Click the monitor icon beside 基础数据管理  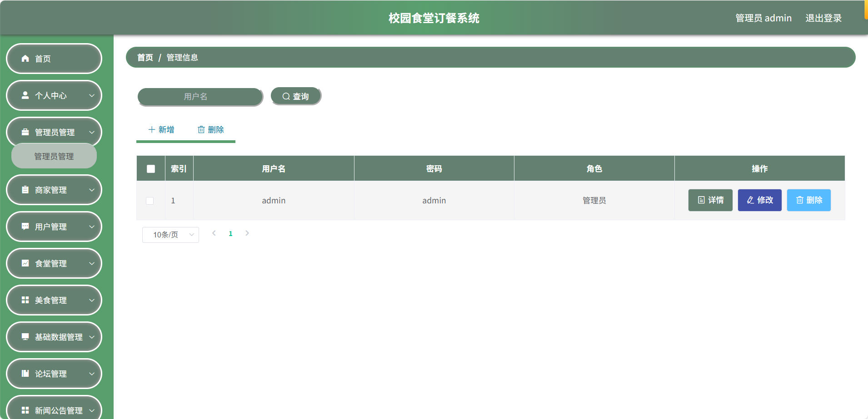click(25, 337)
